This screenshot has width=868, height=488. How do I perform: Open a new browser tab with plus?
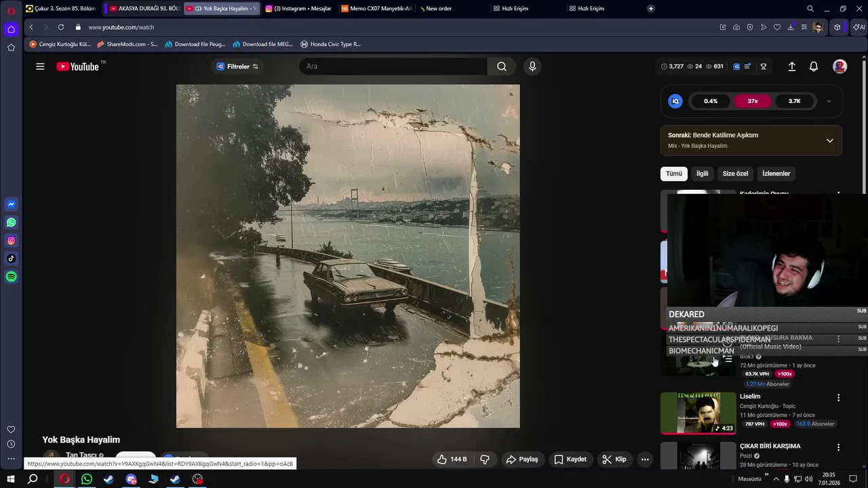click(x=651, y=9)
